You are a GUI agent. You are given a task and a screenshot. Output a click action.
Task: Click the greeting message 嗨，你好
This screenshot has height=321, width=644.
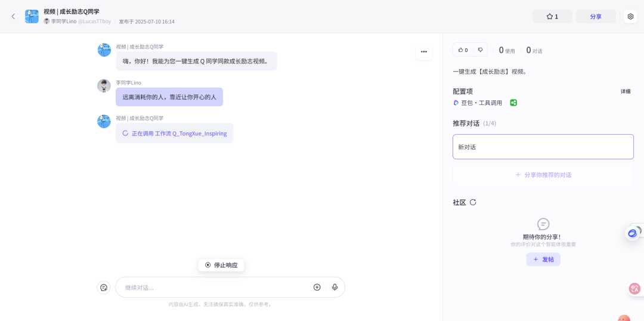point(196,61)
